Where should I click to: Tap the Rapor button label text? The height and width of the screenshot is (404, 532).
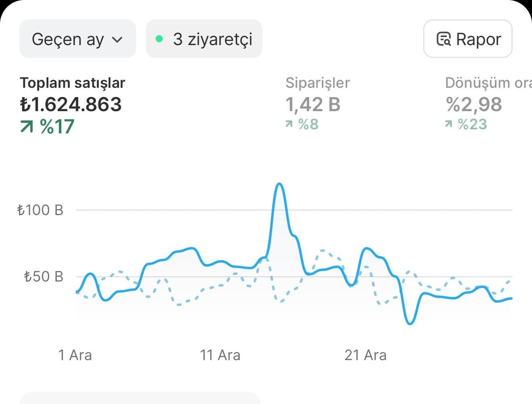[478, 39]
